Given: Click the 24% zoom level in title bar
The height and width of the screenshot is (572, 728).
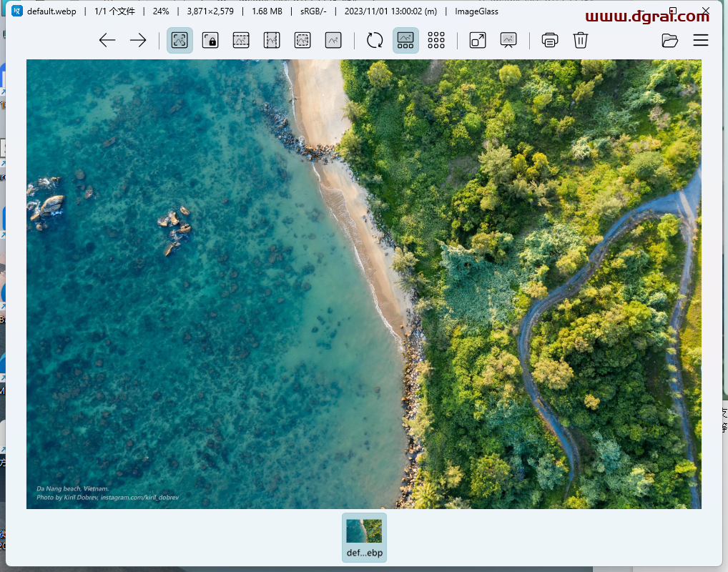Looking at the screenshot, I should pyautogui.click(x=160, y=11).
